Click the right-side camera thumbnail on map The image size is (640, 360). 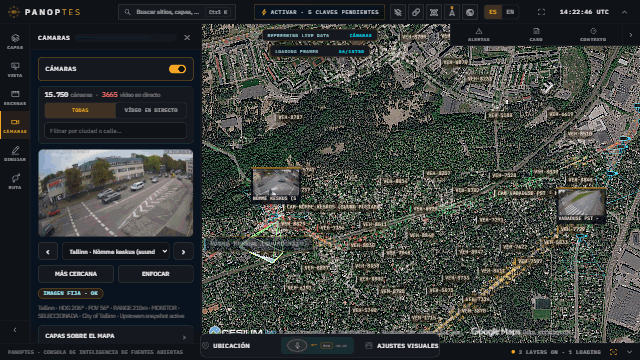coord(581,205)
